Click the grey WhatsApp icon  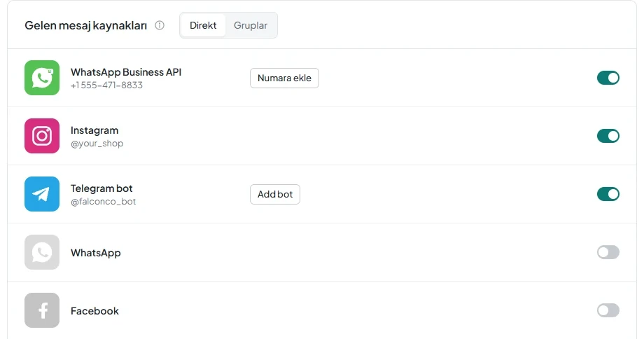[x=42, y=252]
